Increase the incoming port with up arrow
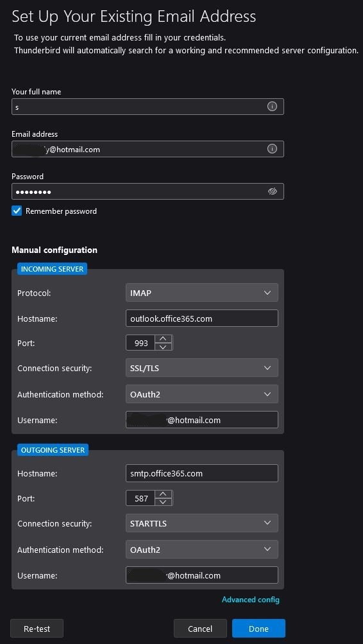This screenshot has height=644, width=363. click(x=164, y=339)
